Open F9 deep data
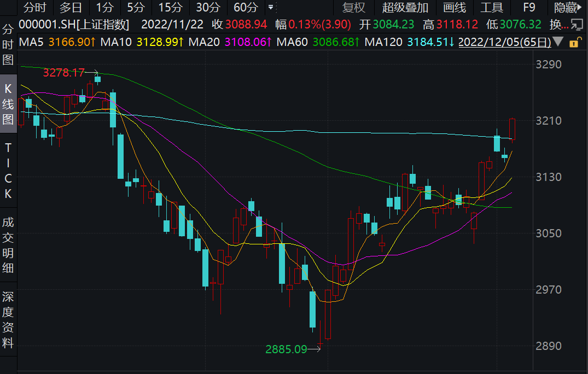The height and width of the screenshot is (374, 588). [x=529, y=8]
